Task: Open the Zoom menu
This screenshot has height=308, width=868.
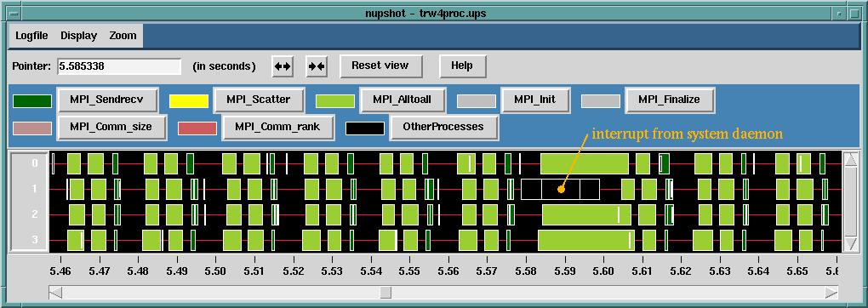Action: [x=123, y=36]
